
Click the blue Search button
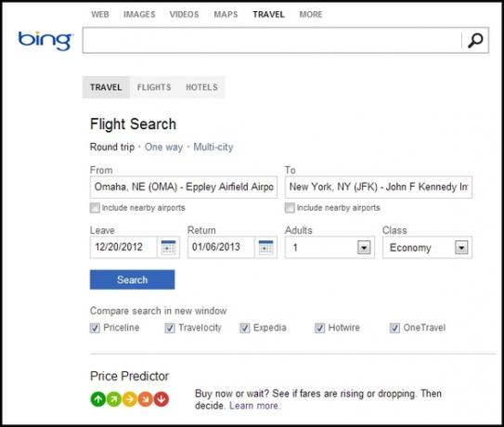pos(133,279)
